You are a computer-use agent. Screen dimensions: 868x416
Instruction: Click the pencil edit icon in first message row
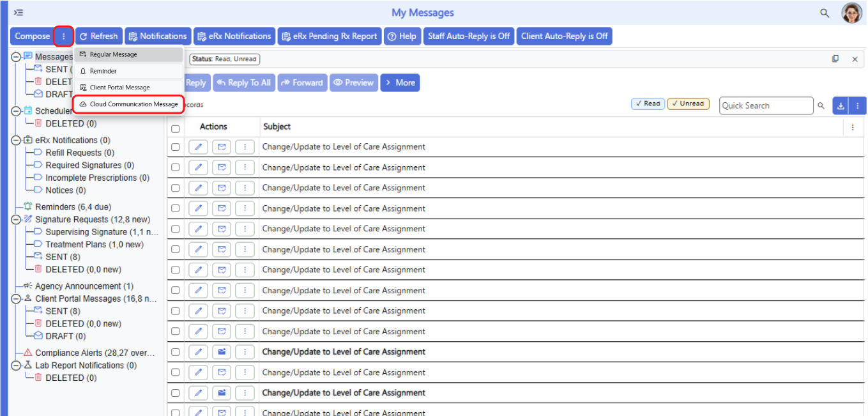point(199,147)
